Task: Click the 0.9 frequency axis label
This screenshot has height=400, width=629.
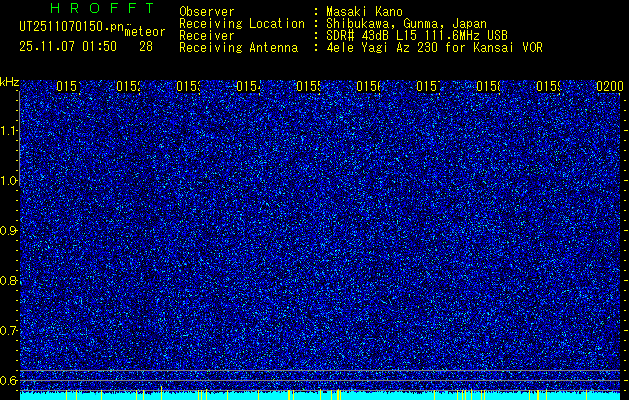Action: tap(10, 231)
